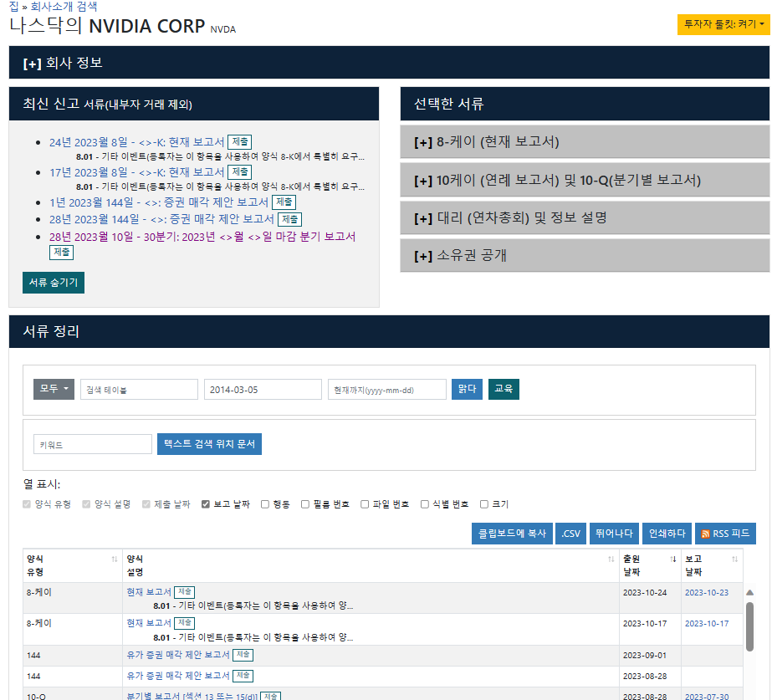772x700 pixels.
Task: Toggle the 양식 설명 checkbox
Action: [x=87, y=504]
